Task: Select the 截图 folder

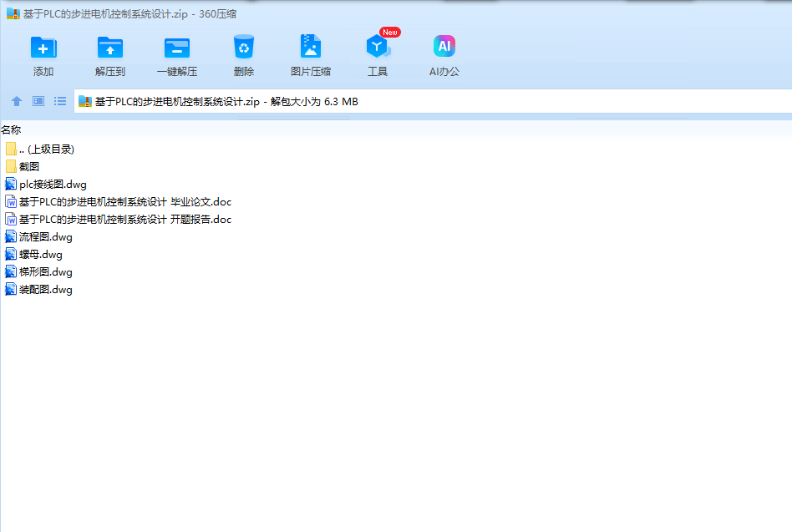Action: [23, 166]
